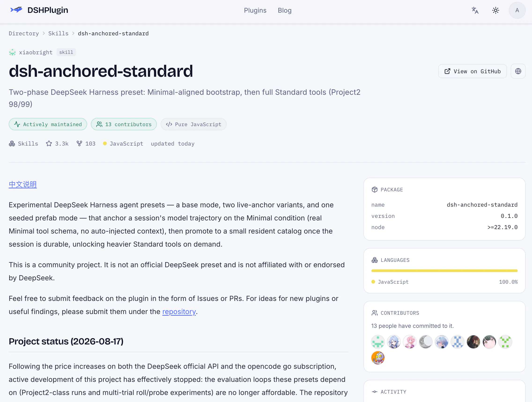The width and height of the screenshot is (532, 402).
Task: Click the 'updated today' text
Action: [x=173, y=144]
